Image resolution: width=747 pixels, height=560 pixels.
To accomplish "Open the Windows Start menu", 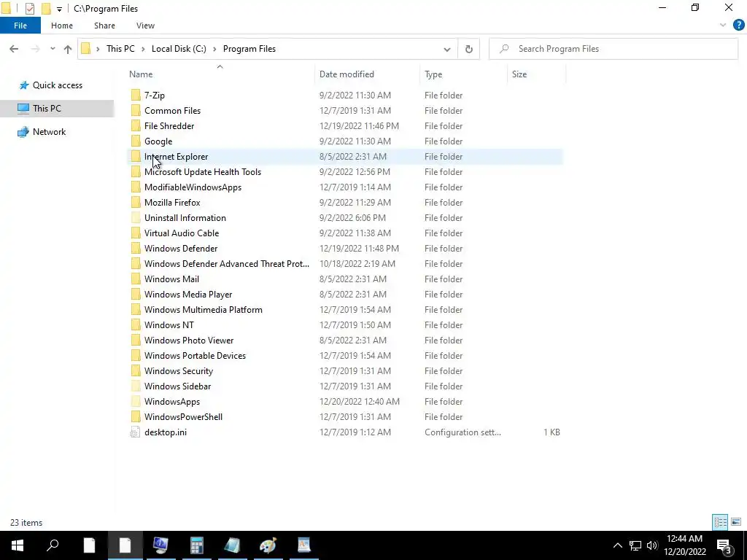I will point(18,545).
